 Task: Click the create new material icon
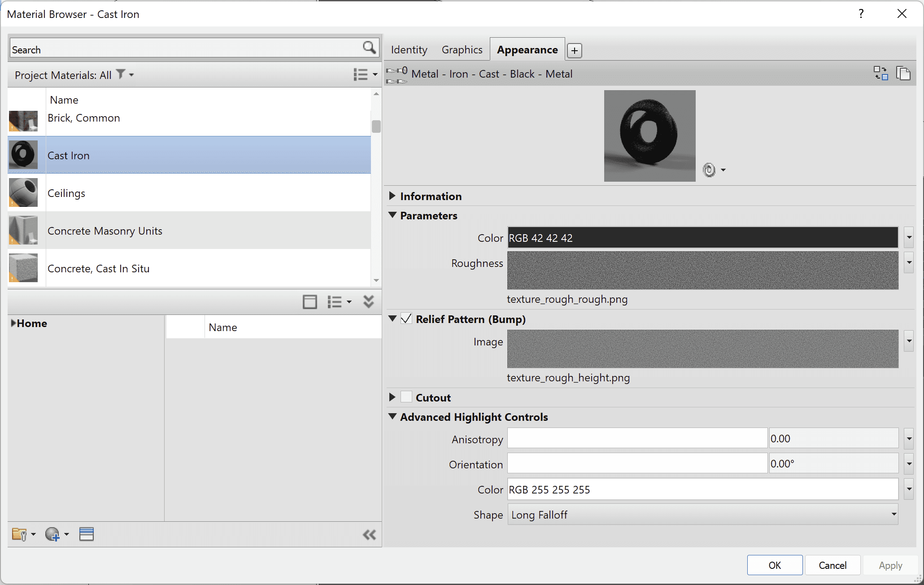tap(52, 534)
